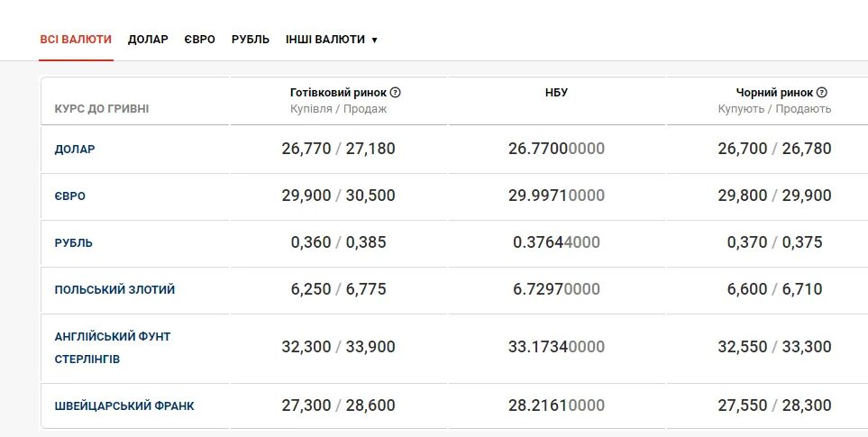Select the ВСІ ВАЛЮТИ tab
Screen dimensions: 868x437
[76, 40]
